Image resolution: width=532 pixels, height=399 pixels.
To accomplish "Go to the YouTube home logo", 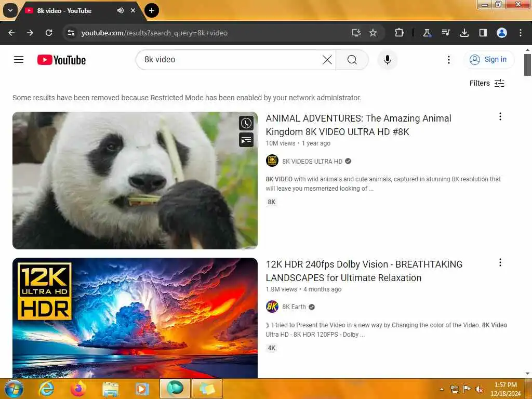I will pos(61,60).
